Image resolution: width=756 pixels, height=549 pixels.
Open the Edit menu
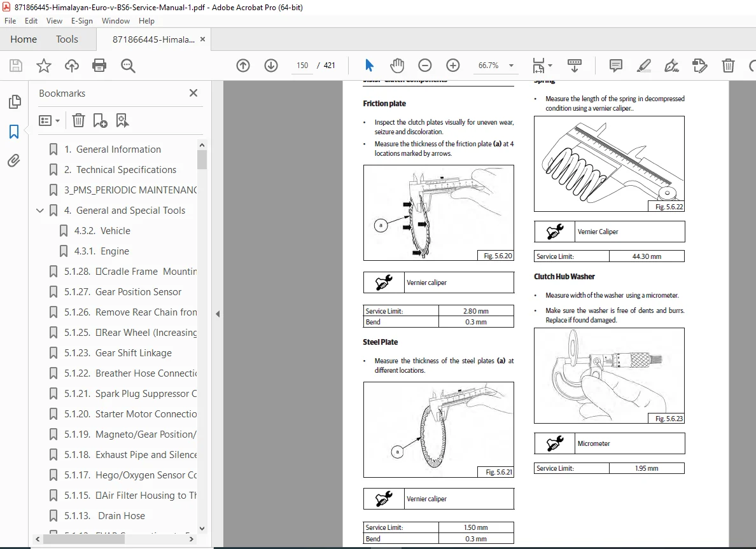pyautogui.click(x=31, y=21)
